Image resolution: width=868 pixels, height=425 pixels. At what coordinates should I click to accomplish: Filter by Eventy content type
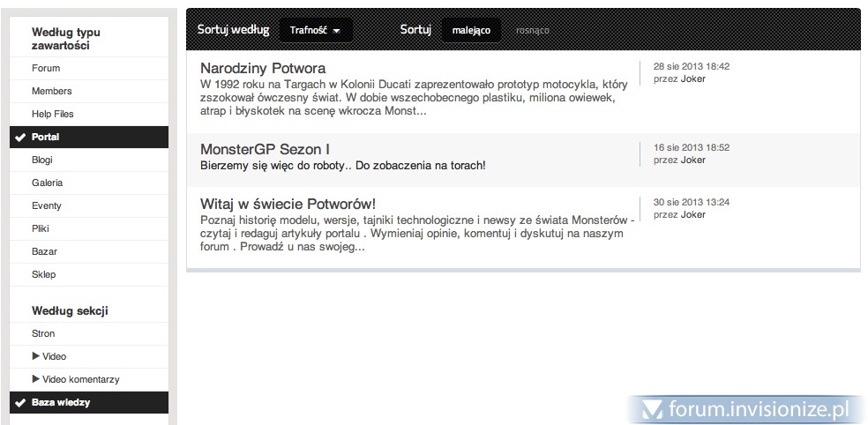tap(47, 206)
